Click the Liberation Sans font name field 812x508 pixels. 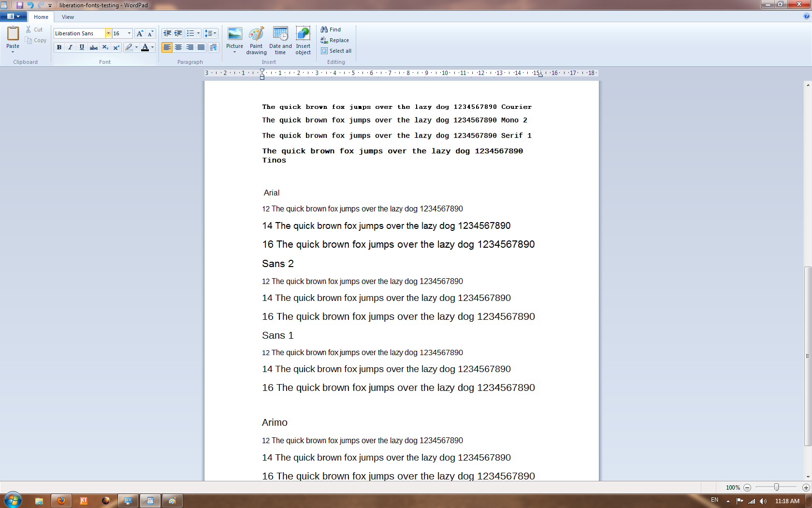(80, 33)
